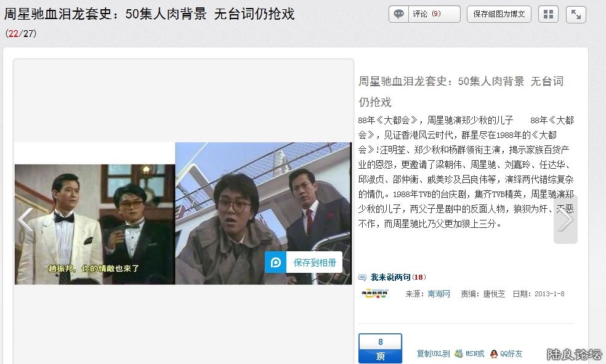Image resolution: width=606 pixels, height=364 pixels.
Task: Open the 评论 (9) comments text
Action: [x=427, y=14]
